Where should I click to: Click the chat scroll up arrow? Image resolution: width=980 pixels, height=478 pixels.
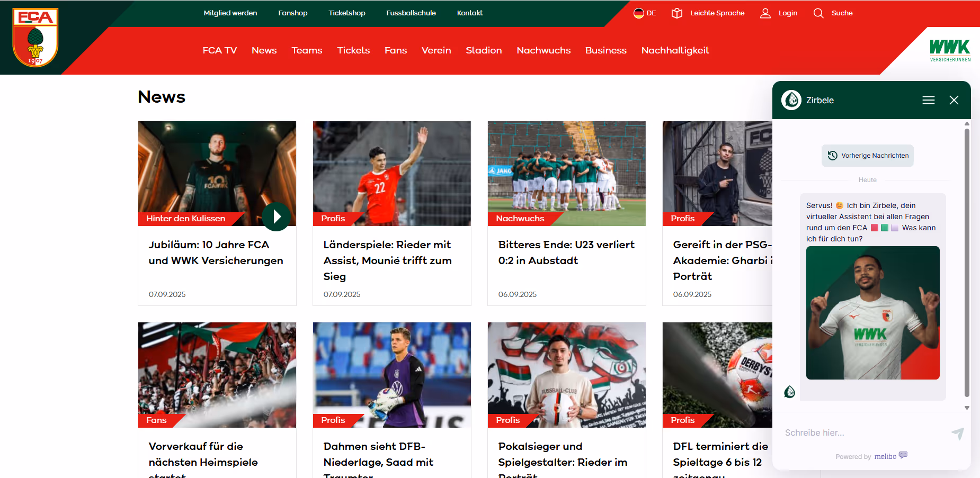click(x=967, y=123)
